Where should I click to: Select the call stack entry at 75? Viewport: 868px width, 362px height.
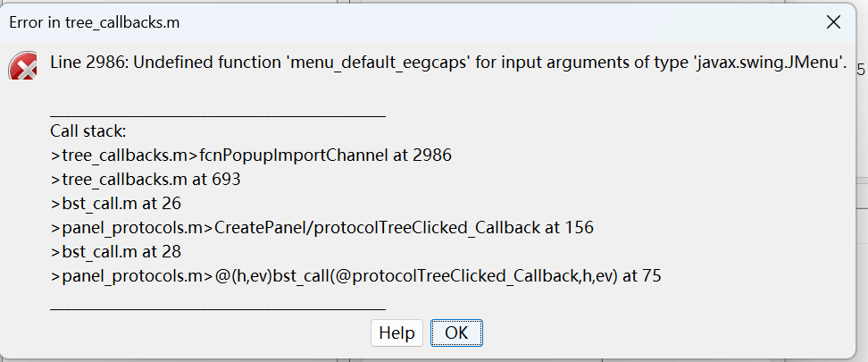tap(355, 275)
